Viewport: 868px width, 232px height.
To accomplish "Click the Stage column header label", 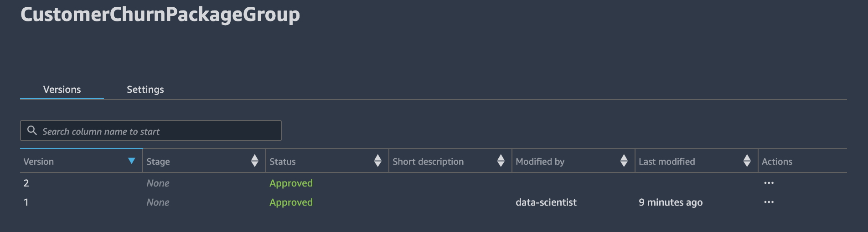I will pos(158,161).
